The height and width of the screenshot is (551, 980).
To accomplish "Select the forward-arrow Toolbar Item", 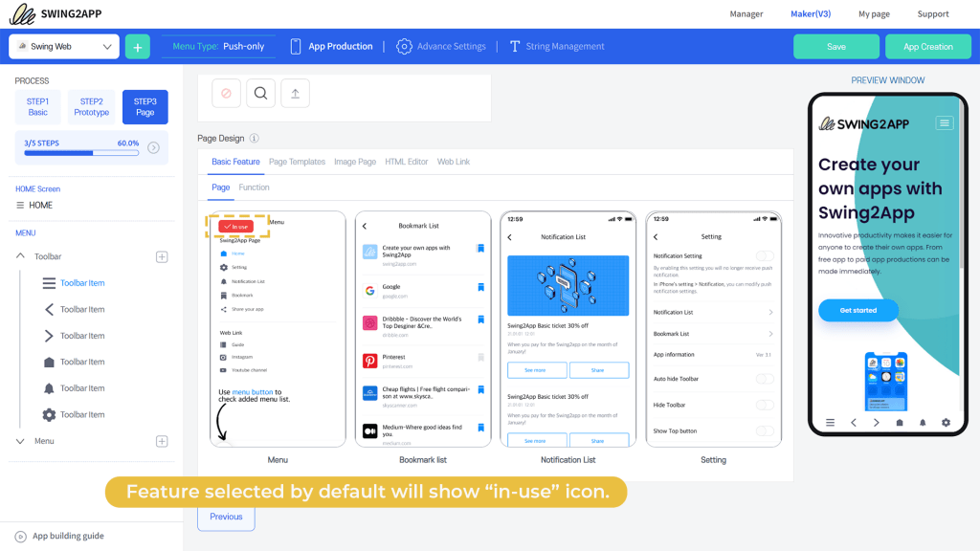I will coord(74,336).
